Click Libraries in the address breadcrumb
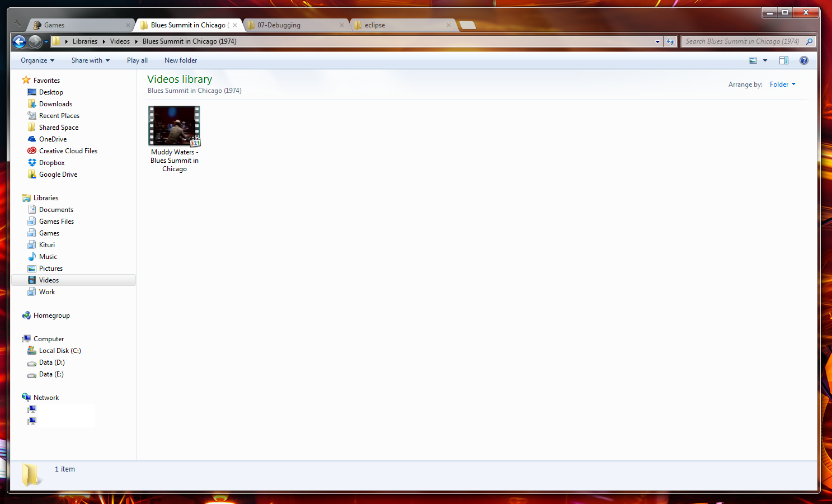The width and height of the screenshot is (832, 504). [x=85, y=41]
